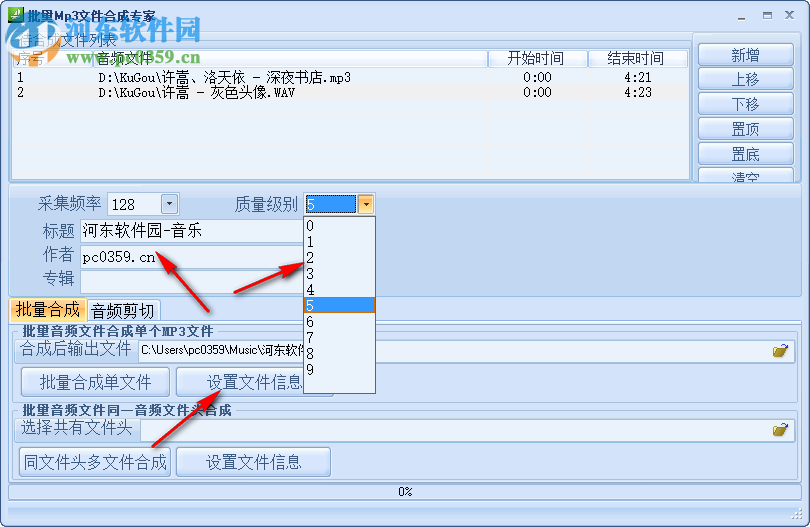810x527 pixels.
Task: Click the 上移 button
Action: [745, 79]
